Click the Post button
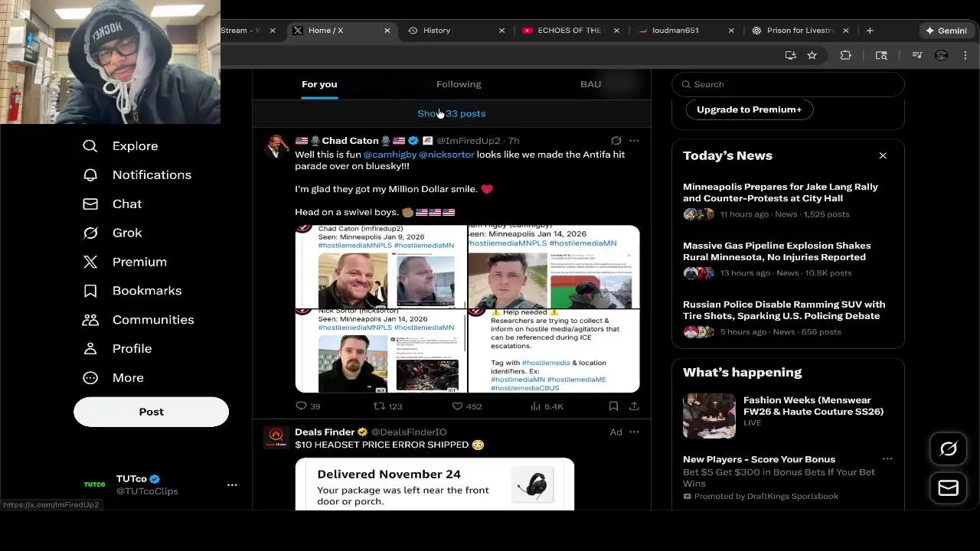This screenshot has width=980, height=551. point(151,412)
